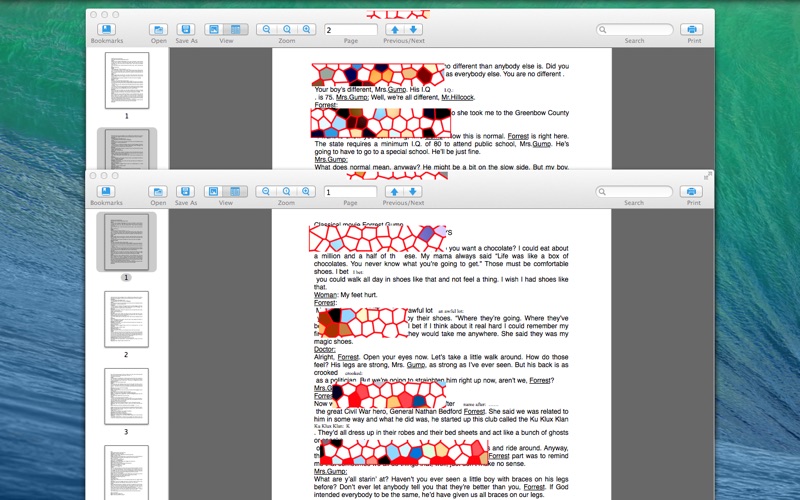
Task: Zoom in on the front window document
Action: click(x=306, y=191)
